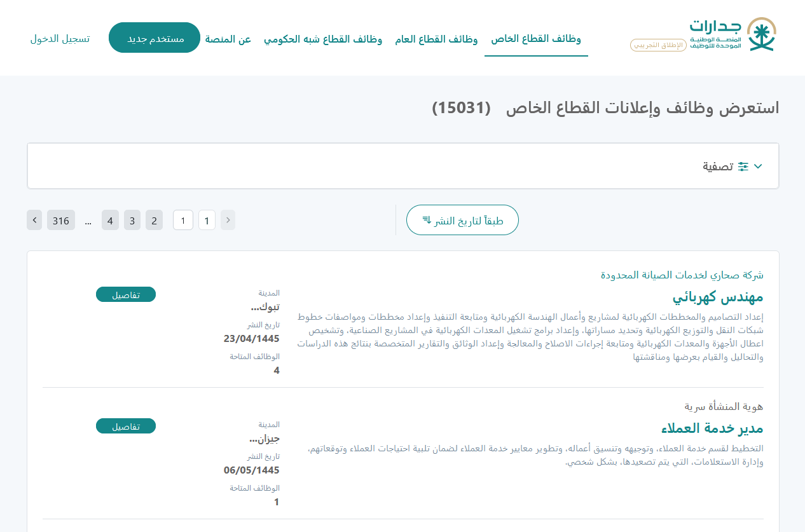This screenshot has height=532, width=805.
Task: Open تفاصيل for the مدير خدمة العملاء job
Action: (126, 426)
